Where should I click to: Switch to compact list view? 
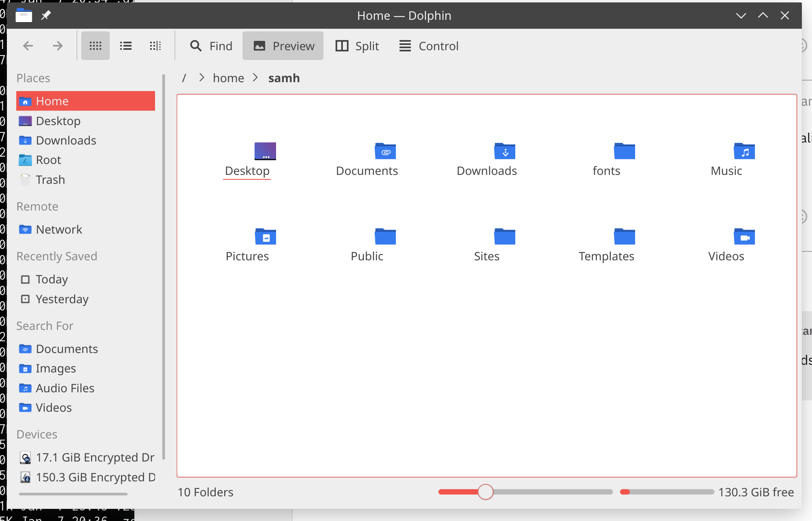(x=125, y=45)
